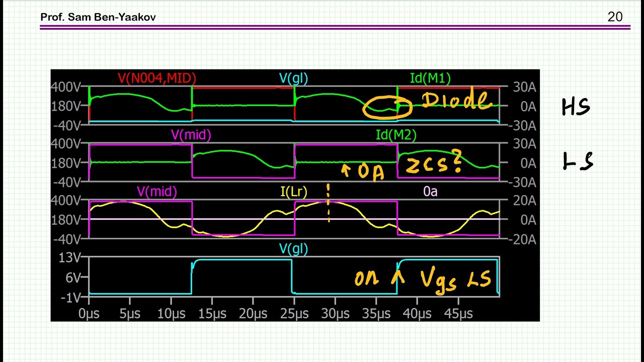This screenshot has width=644, height=362.
Task: Click the -20A right axis label
Action: pyautogui.click(x=522, y=240)
